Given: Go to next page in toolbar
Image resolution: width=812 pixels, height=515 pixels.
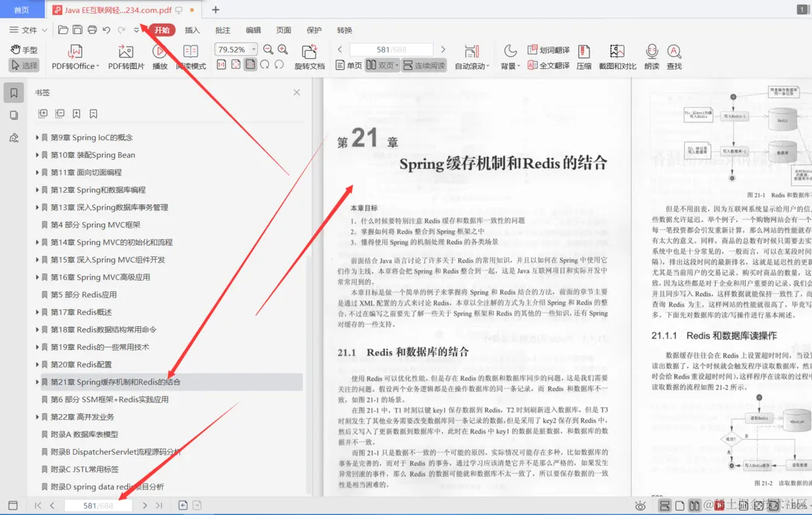Looking at the screenshot, I should point(443,50).
